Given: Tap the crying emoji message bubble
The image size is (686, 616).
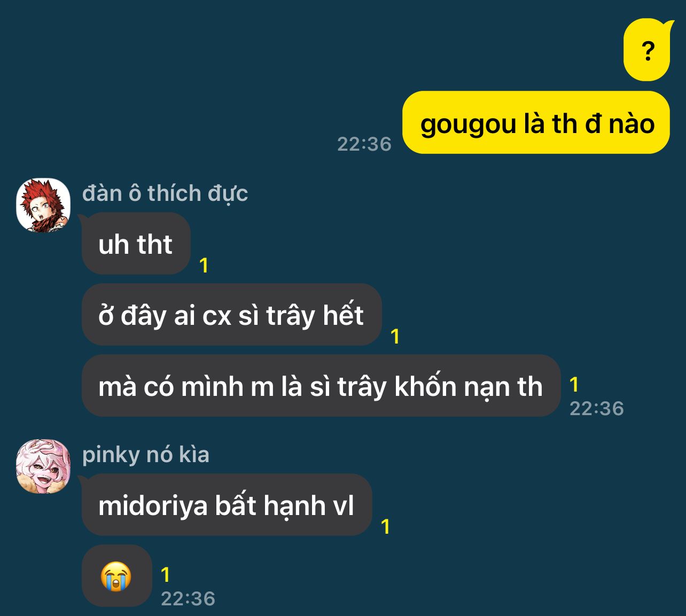Looking at the screenshot, I should (x=116, y=576).
